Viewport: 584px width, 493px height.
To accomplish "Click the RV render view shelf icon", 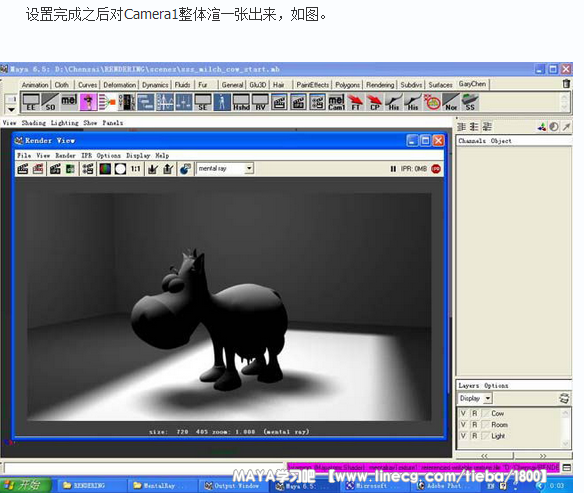I will point(260,102).
